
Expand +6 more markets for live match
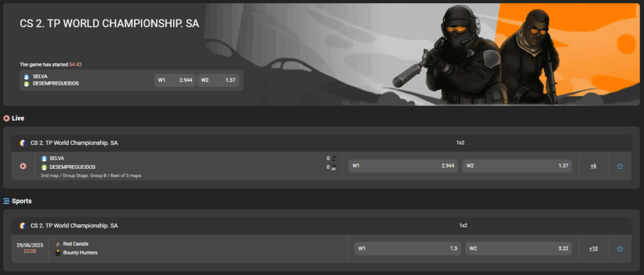coord(593,166)
